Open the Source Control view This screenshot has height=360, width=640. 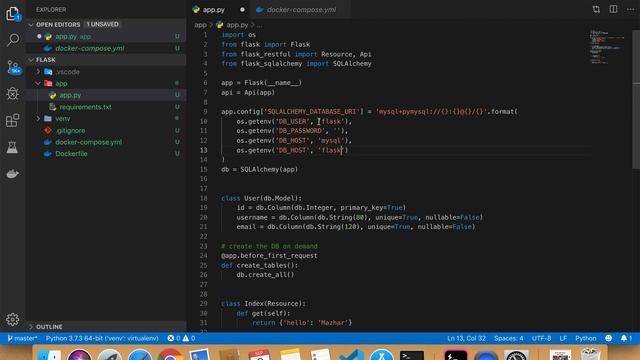click(13, 67)
